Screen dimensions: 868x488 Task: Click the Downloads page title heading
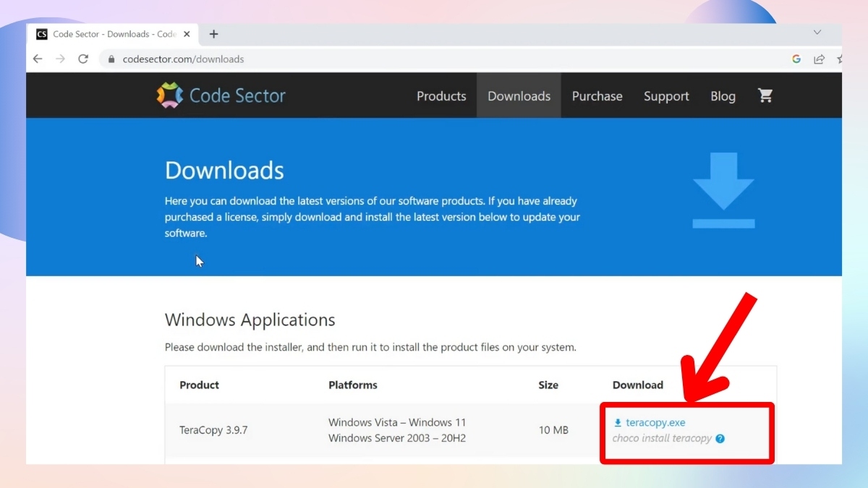pyautogui.click(x=224, y=170)
